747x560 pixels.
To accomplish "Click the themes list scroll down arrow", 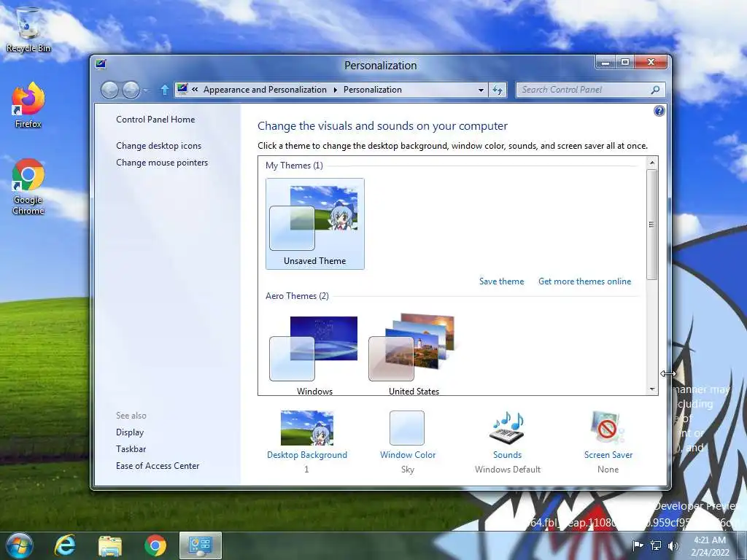I will click(652, 389).
